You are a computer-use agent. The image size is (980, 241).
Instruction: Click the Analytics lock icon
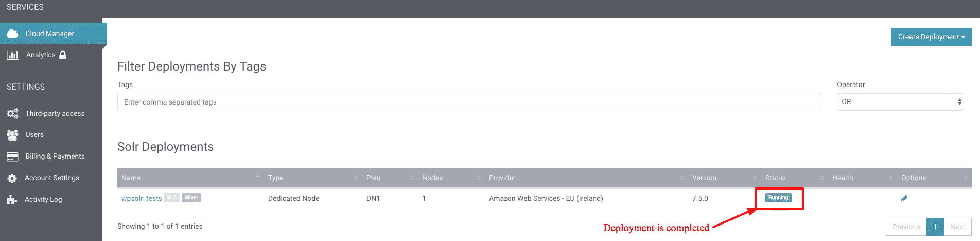point(63,55)
